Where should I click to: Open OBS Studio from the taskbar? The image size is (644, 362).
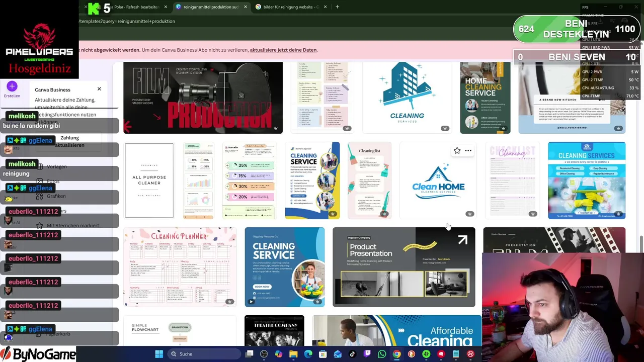pos(264,354)
